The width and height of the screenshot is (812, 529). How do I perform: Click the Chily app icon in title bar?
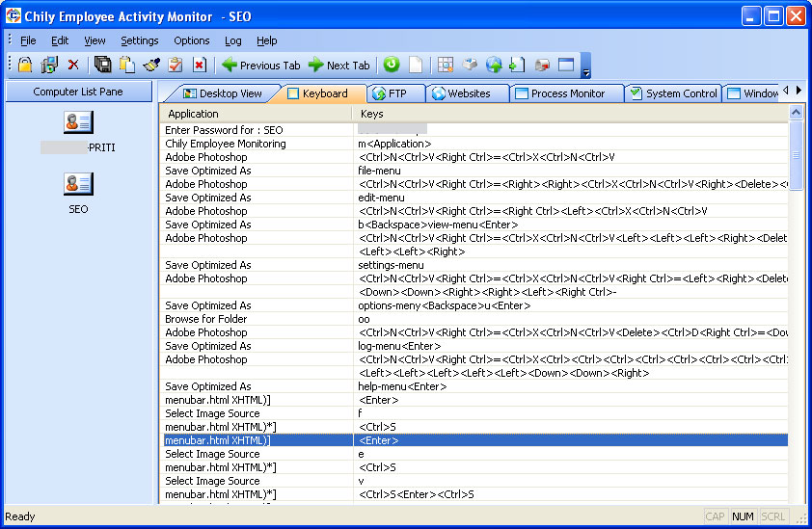[x=13, y=16]
